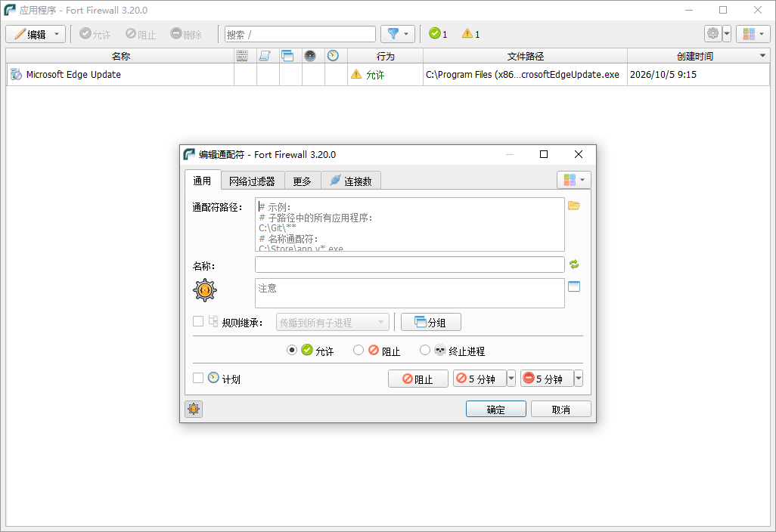Open the dropdown arrow beside 编辑

[x=57, y=34]
